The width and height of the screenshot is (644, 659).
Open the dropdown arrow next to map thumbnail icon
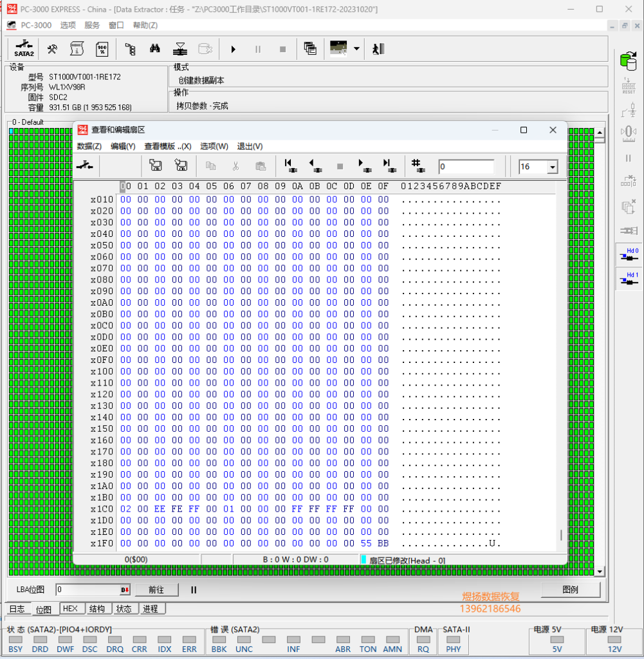(x=356, y=49)
